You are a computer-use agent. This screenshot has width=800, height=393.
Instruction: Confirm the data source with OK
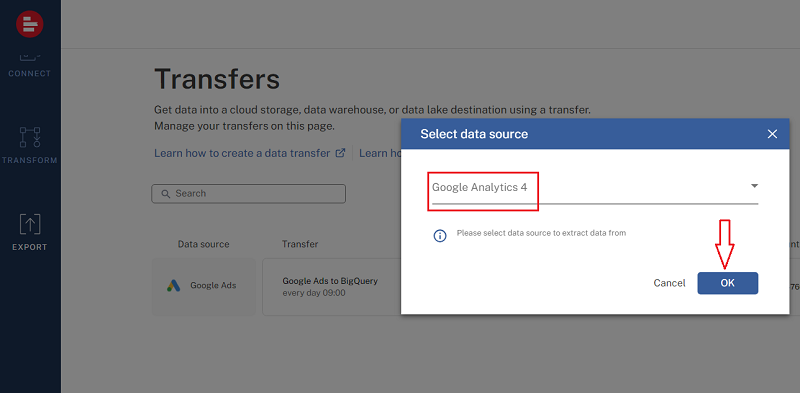click(728, 283)
